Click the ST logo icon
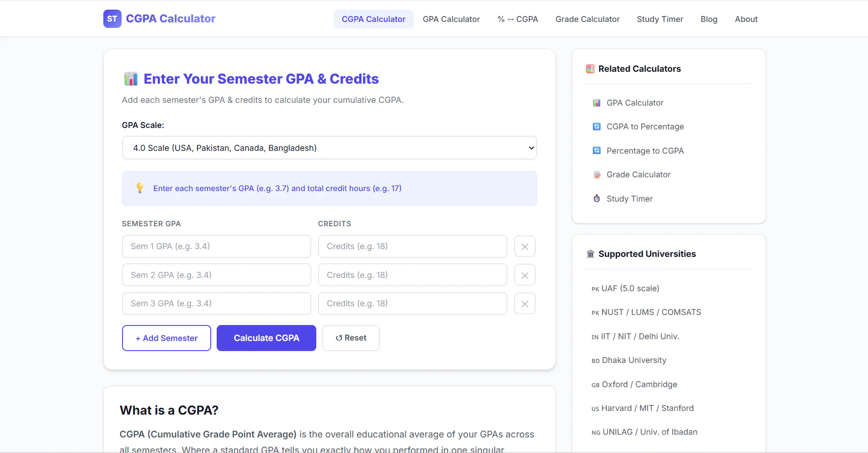 [x=112, y=19]
